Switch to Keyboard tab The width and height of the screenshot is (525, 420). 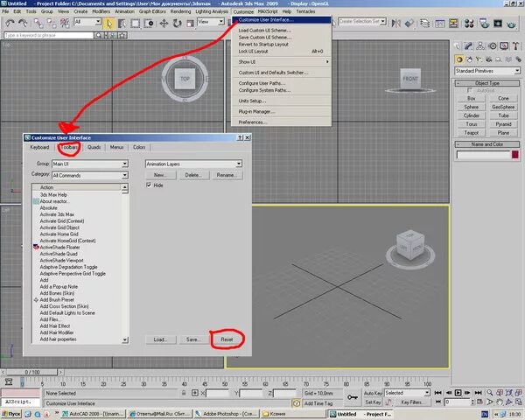[39, 147]
